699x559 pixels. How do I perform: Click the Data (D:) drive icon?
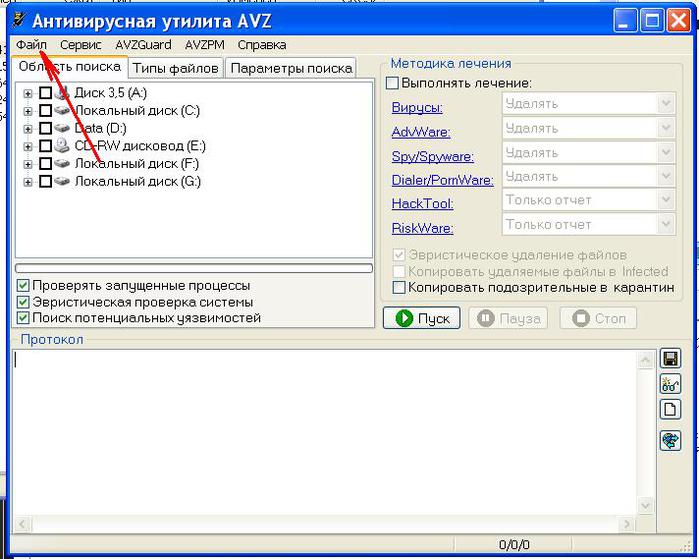tap(62, 128)
